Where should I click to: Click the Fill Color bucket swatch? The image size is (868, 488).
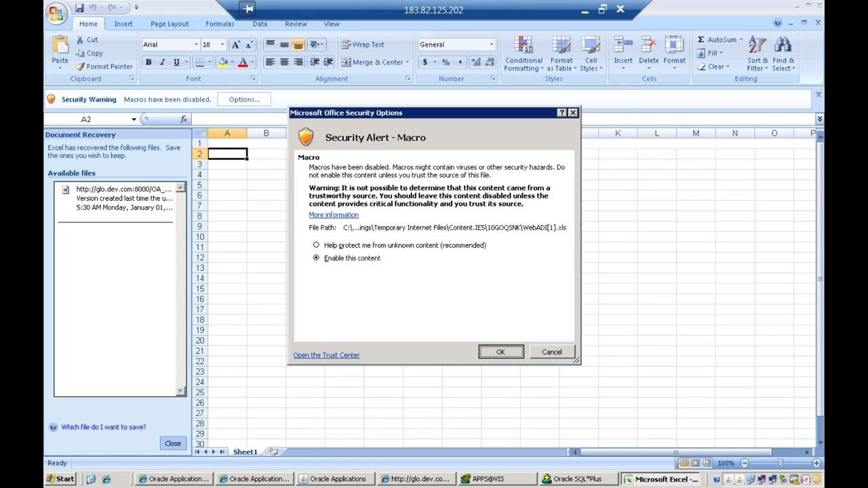[x=222, y=62]
